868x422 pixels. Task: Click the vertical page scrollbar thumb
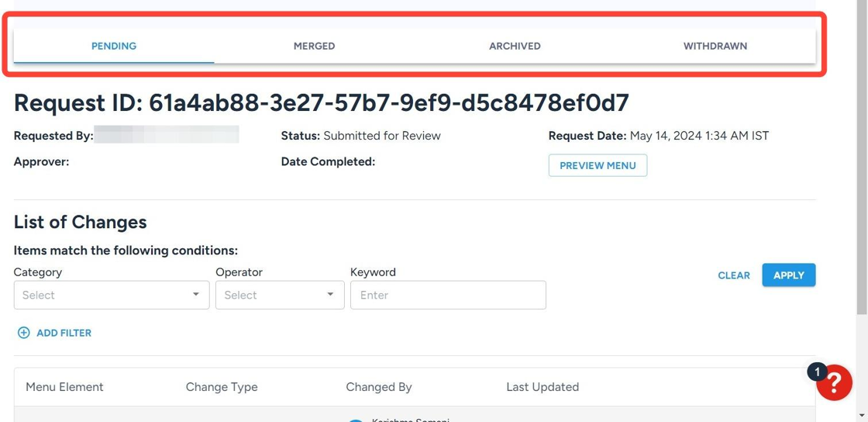tap(862, 155)
